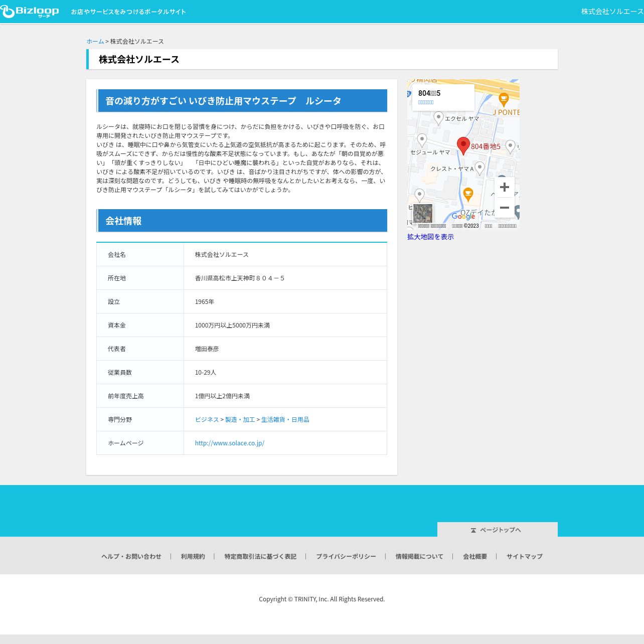Click the Copyright © TRINITY, Inc. text
Screen dimensions: 644x644
322,599
